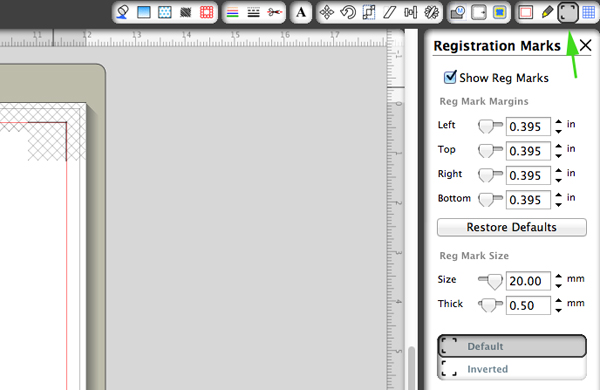Open the Trace tool panel
600x390 pixels.
pyautogui.click(x=499, y=13)
